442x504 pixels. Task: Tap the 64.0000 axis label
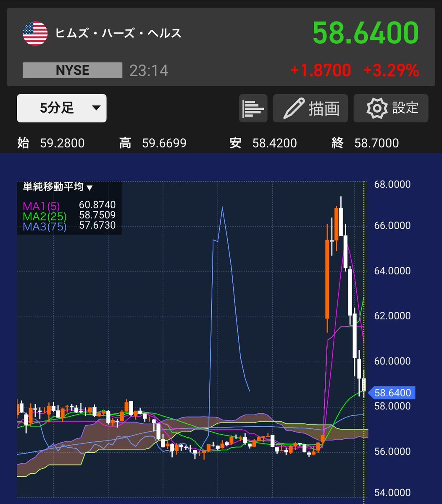pos(392,271)
